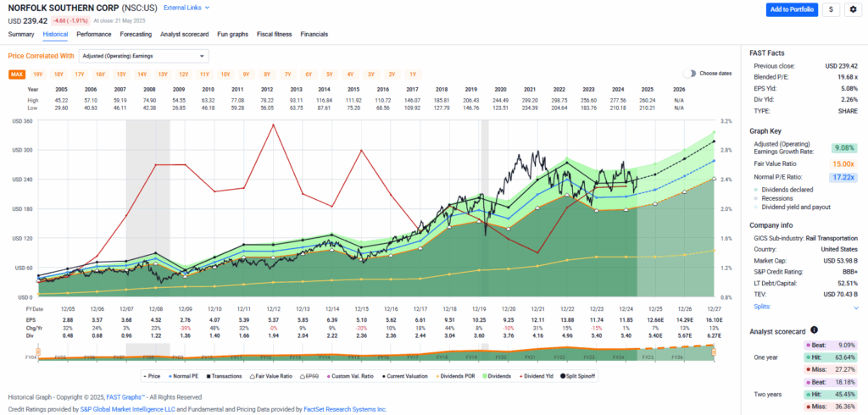Select the 2Y time range
The image size is (868, 415).
coord(392,75)
